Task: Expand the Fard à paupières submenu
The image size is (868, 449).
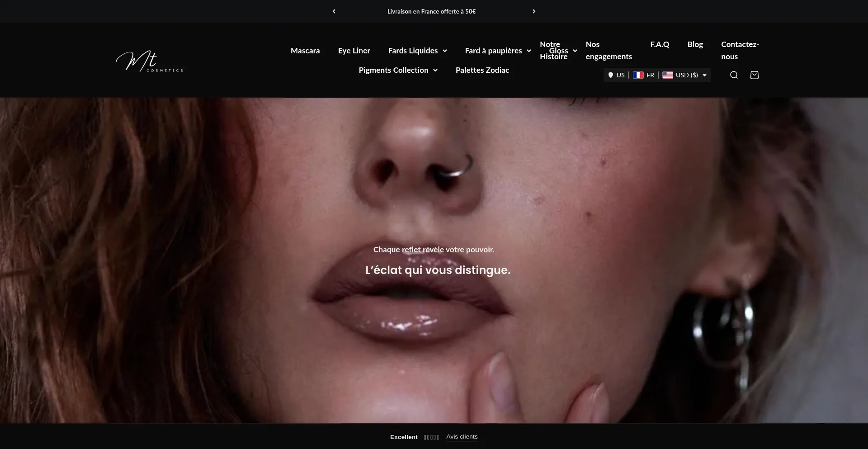Action: (528, 51)
